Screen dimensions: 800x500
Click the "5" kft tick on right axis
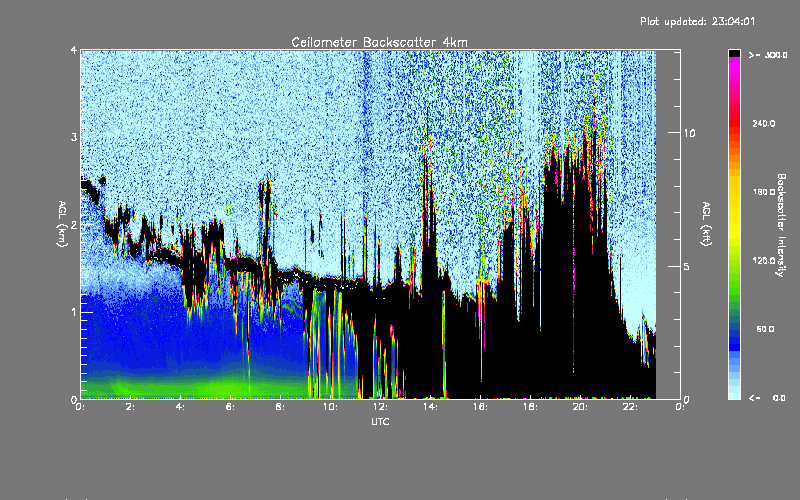pyautogui.click(x=687, y=266)
